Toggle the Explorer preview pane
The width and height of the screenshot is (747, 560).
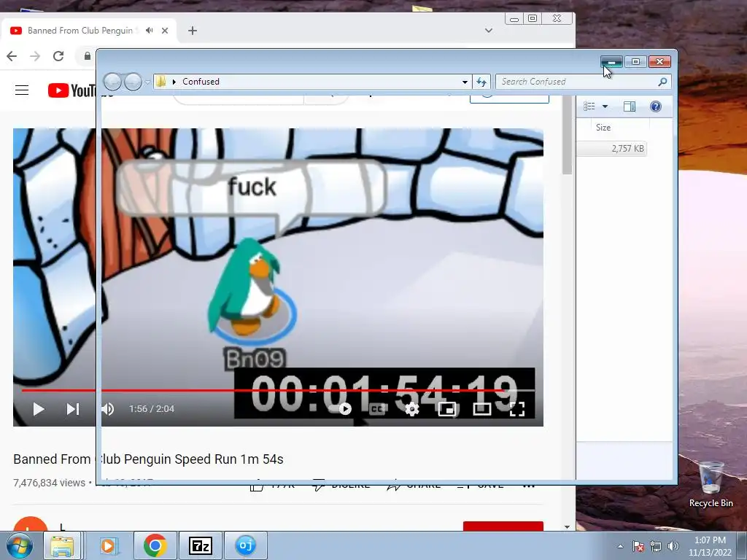point(630,106)
